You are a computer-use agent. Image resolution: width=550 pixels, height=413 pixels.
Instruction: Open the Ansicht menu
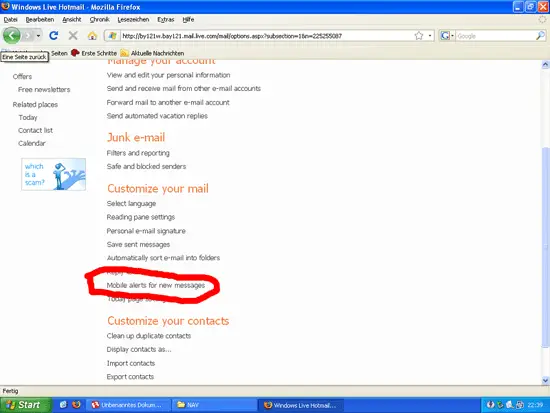tap(72, 20)
